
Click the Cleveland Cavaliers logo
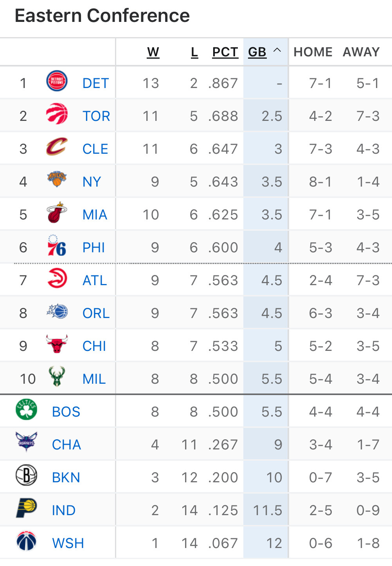57,147
